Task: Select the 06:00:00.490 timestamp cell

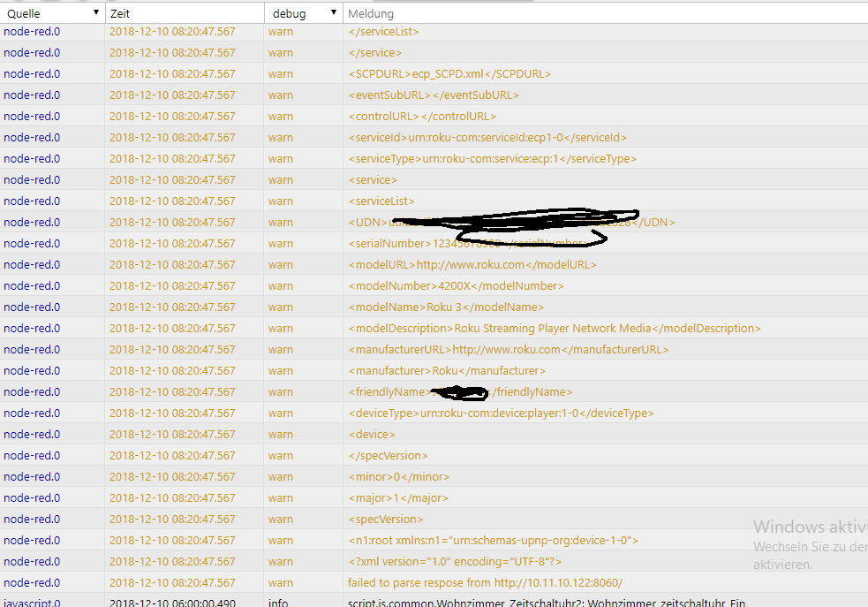Action: (172, 602)
